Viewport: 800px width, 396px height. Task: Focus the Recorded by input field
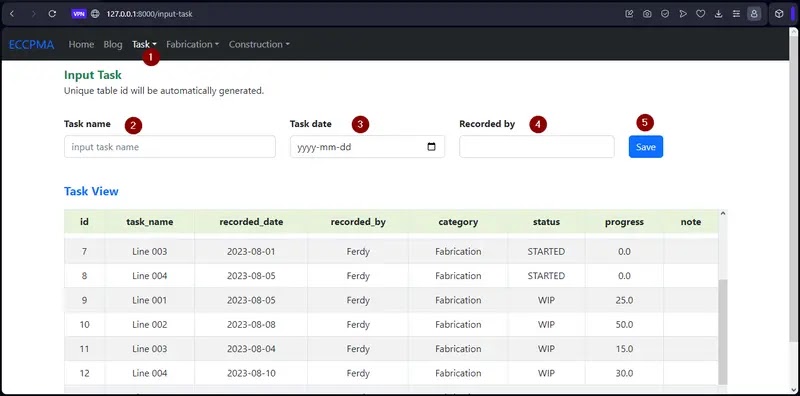(537, 146)
